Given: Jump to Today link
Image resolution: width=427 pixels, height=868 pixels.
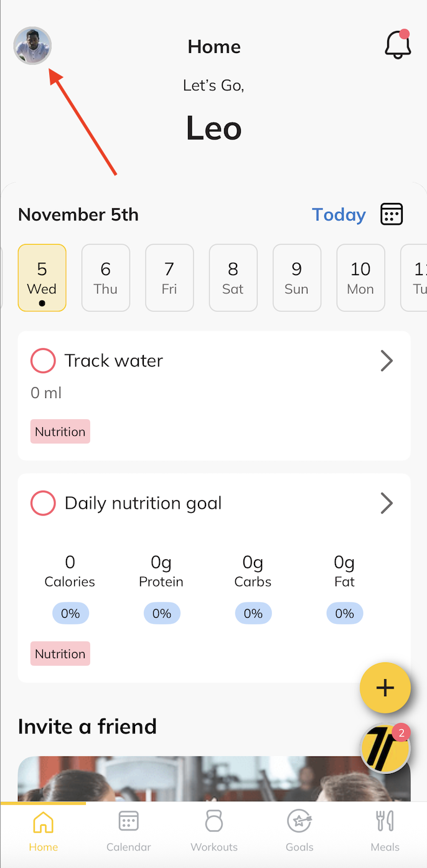Looking at the screenshot, I should (x=339, y=215).
